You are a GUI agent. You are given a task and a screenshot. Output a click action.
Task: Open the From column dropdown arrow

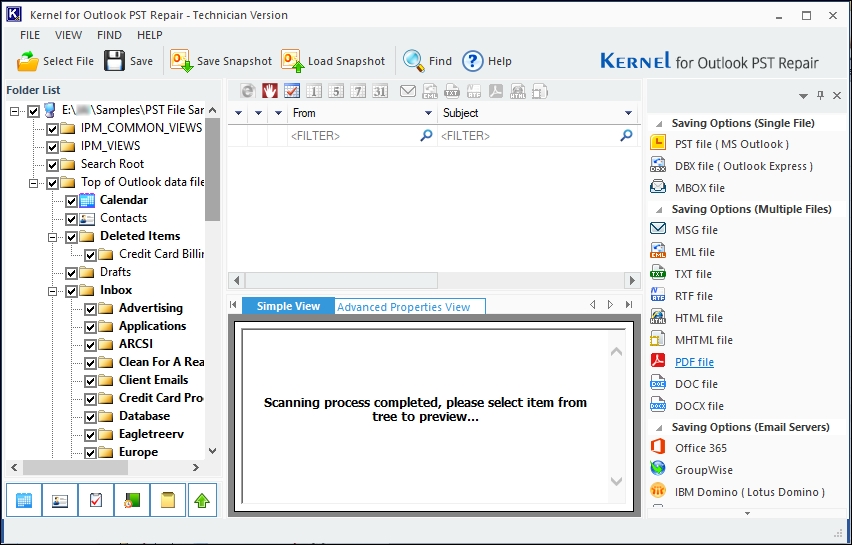point(428,113)
